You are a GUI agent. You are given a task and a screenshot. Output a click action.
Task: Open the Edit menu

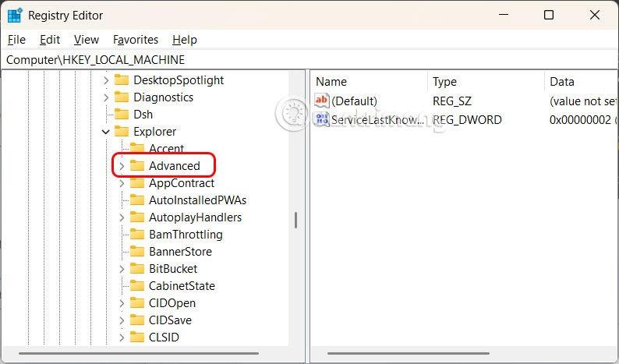pyautogui.click(x=50, y=39)
